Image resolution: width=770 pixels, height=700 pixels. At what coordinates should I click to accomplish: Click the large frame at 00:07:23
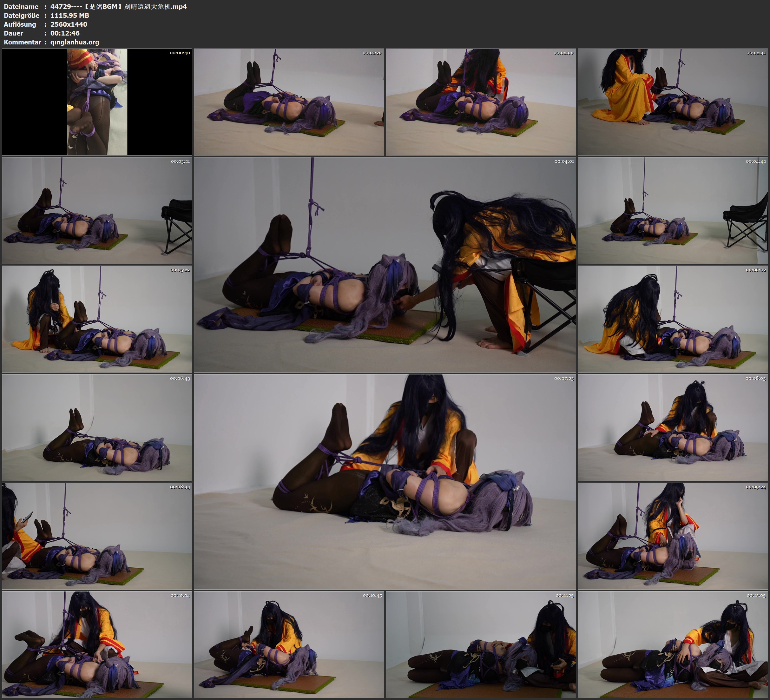[x=385, y=481]
